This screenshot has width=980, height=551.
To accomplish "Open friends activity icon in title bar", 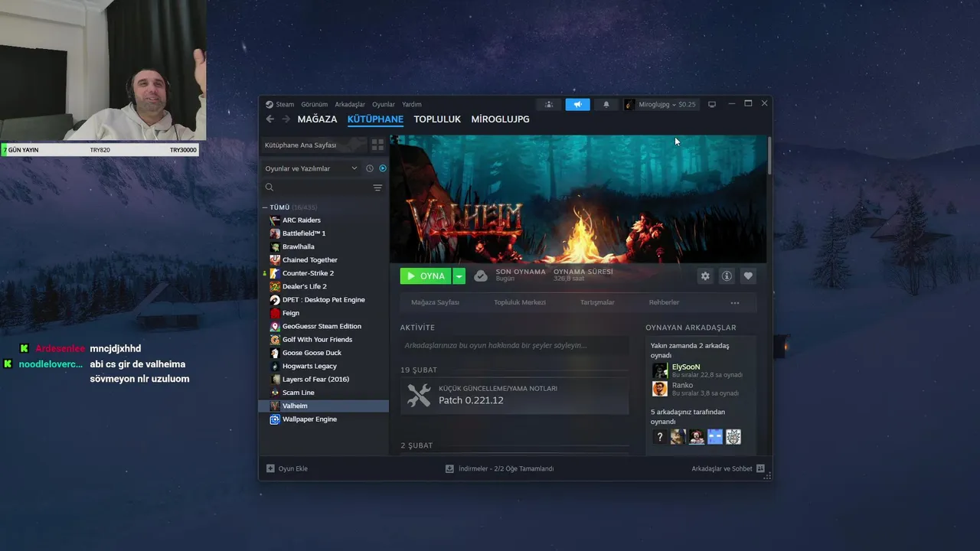I will point(549,104).
